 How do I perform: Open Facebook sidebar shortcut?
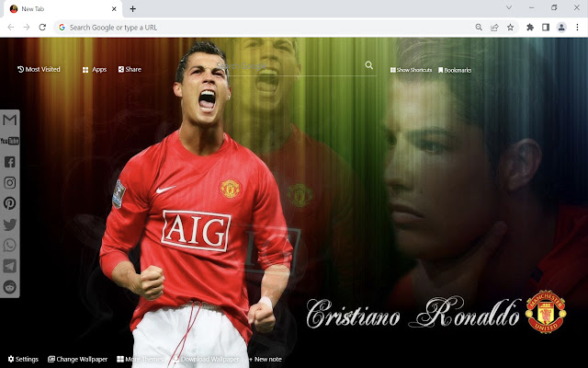pyautogui.click(x=10, y=162)
